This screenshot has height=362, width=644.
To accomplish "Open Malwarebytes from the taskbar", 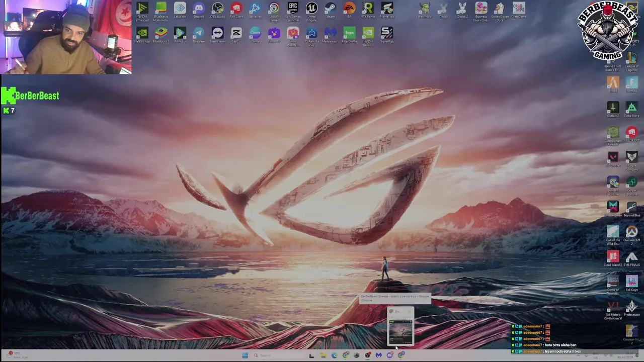I will [x=378, y=355].
